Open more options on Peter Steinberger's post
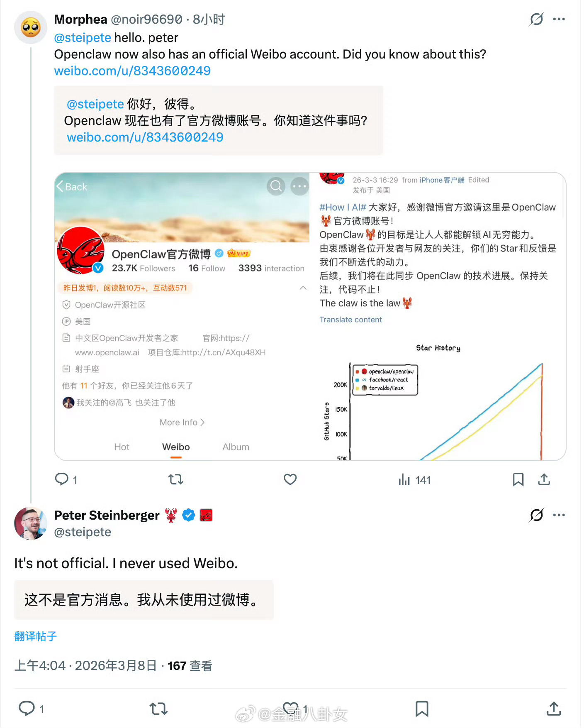Image resolution: width=584 pixels, height=728 pixels. 559,515
